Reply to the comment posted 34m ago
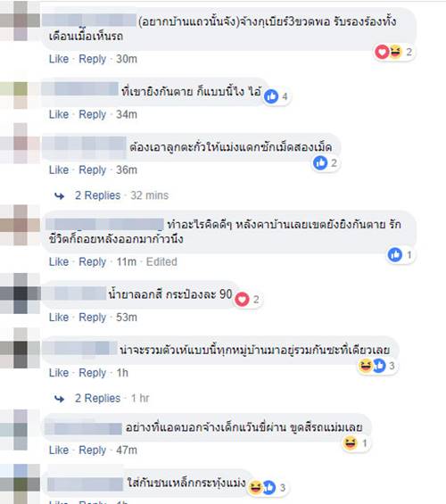The image size is (446, 504). (x=93, y=114)
